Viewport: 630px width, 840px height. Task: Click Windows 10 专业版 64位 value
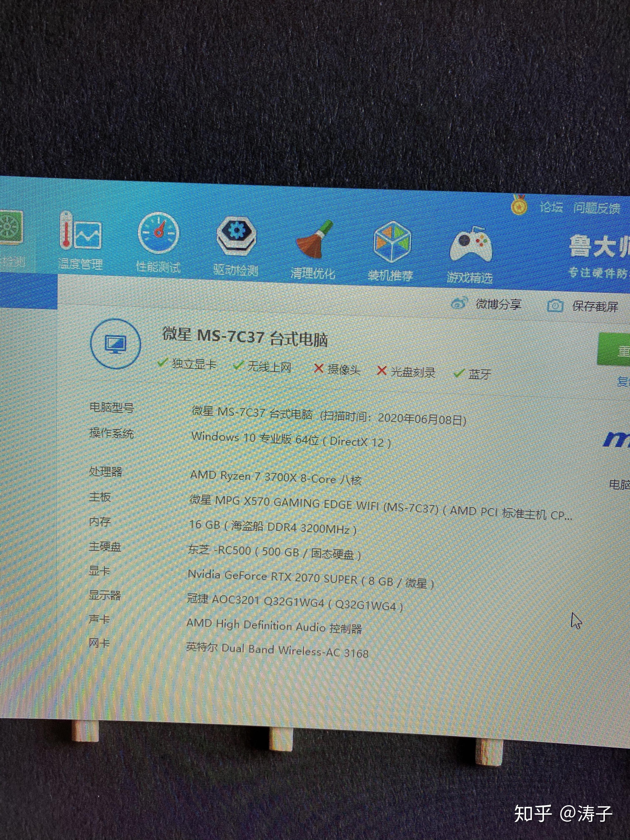(291, 439)
